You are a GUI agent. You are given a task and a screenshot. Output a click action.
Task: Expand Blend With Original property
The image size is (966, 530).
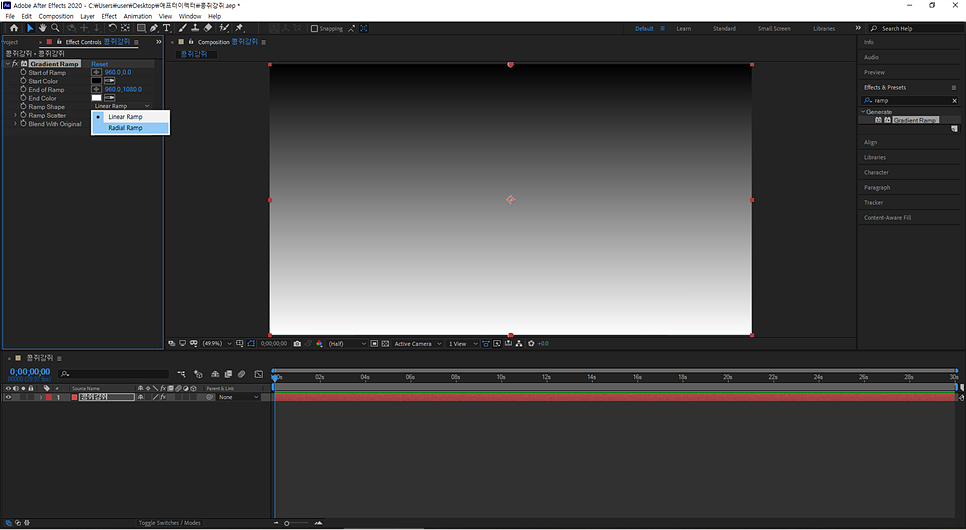click(x=15, y=124)
